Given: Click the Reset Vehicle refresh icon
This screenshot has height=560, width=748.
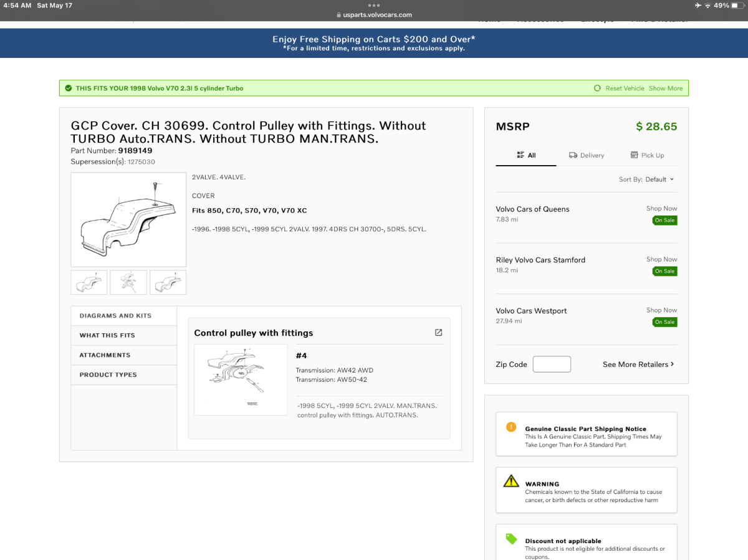Looking at the screenshot, I should 597,88.
